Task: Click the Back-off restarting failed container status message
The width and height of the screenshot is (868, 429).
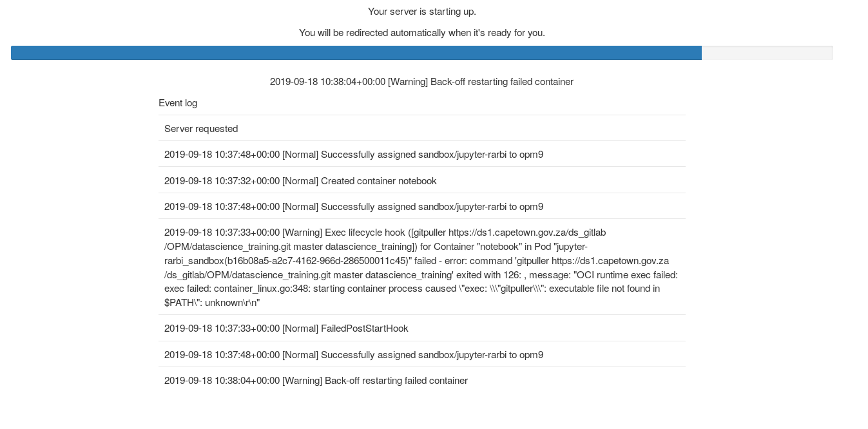Action: [x=421, y=81]
